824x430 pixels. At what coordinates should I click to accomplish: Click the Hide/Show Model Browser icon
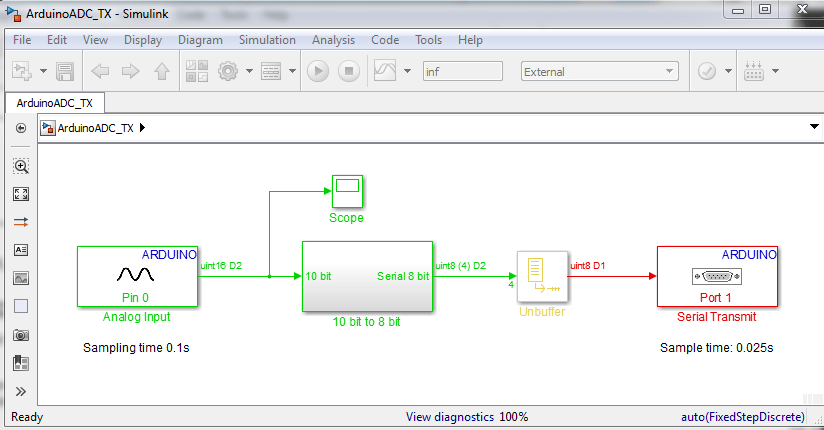21,128
